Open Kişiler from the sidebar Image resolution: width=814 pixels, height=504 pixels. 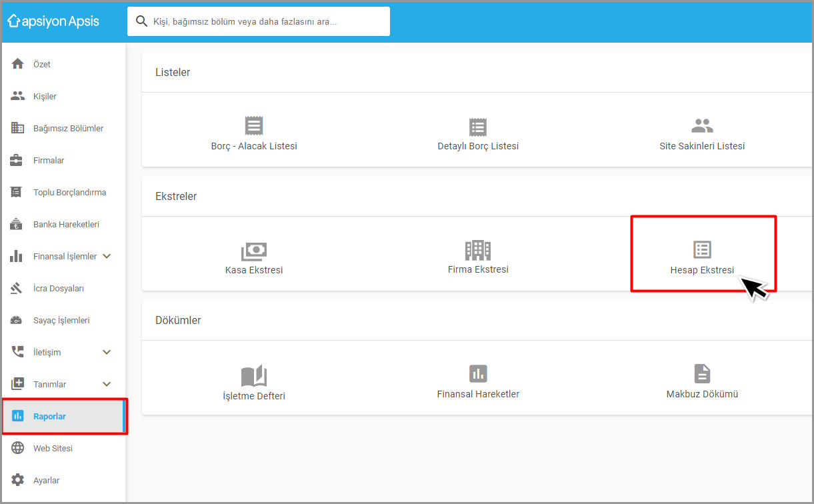45,97
